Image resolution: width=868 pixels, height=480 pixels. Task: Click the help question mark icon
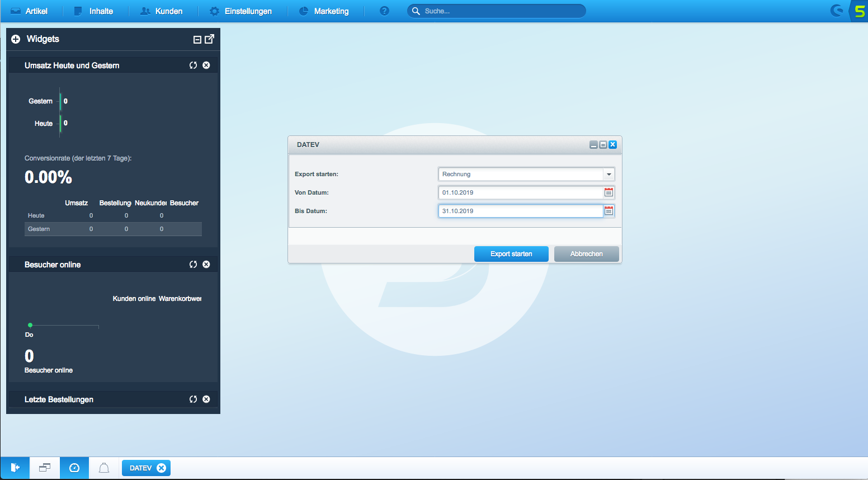[x=384, y=11]
